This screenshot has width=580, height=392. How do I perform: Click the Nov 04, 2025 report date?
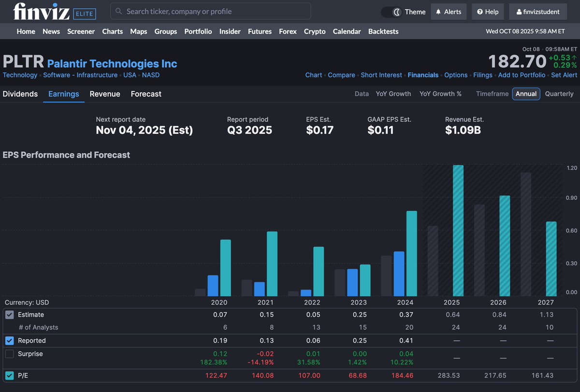tap(145, 130)
